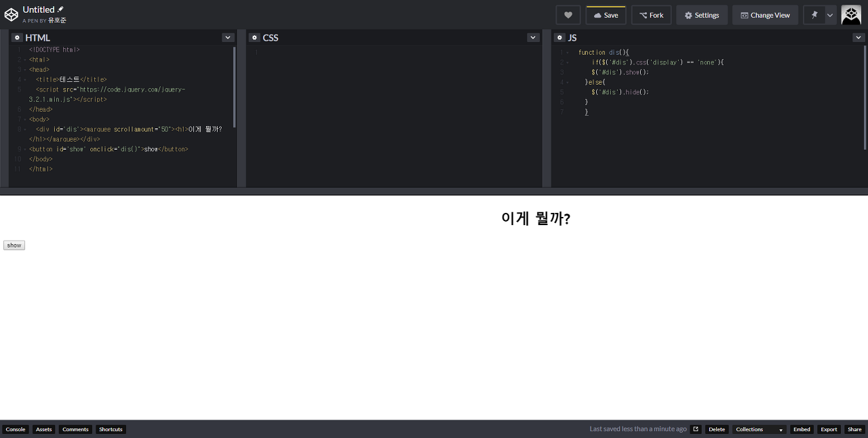Viewport: 868px width, 438px height.
Task: Click the JS panel header label
Action: [x=572, y=37]
